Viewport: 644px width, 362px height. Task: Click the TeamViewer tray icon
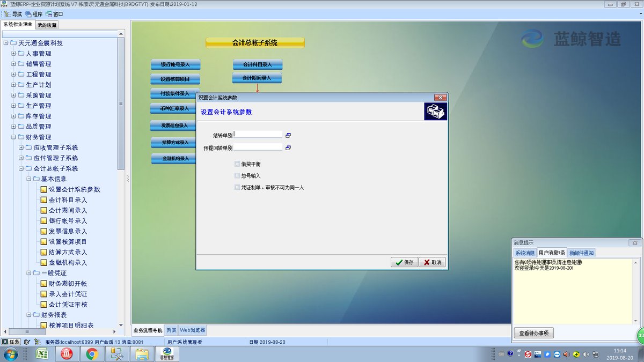tap(557, 354)
